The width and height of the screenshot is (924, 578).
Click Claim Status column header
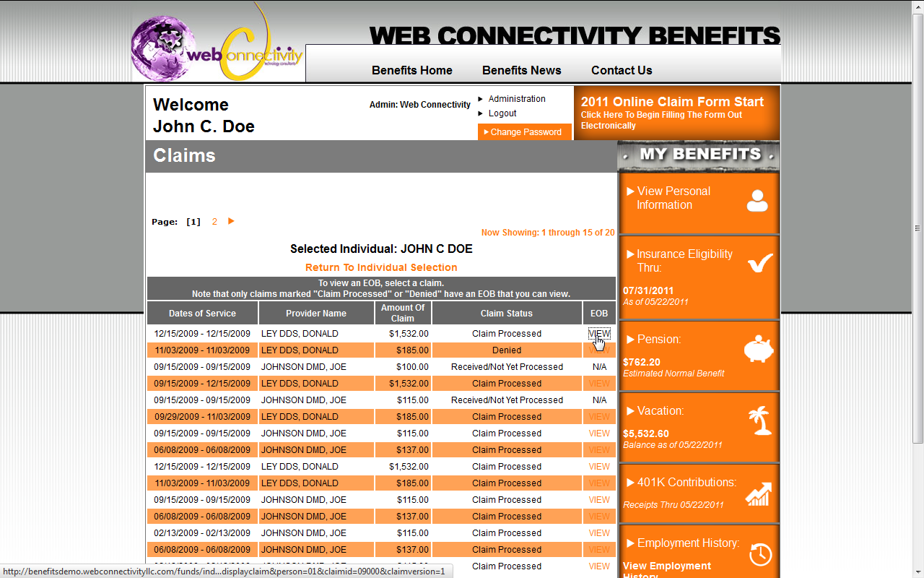pyautogui.click(x=507, y=313)
